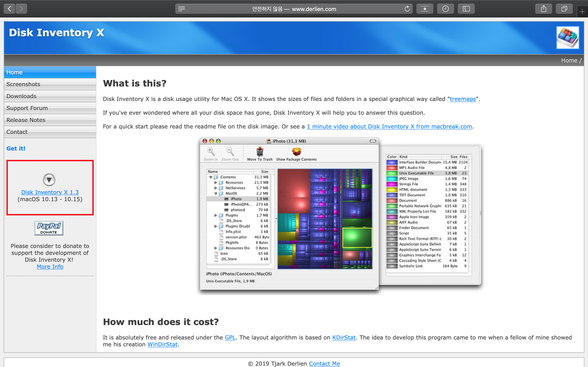
Task: Click the download arrow icon above Disk Inventory X 1.3
Action: coord(49,180)
